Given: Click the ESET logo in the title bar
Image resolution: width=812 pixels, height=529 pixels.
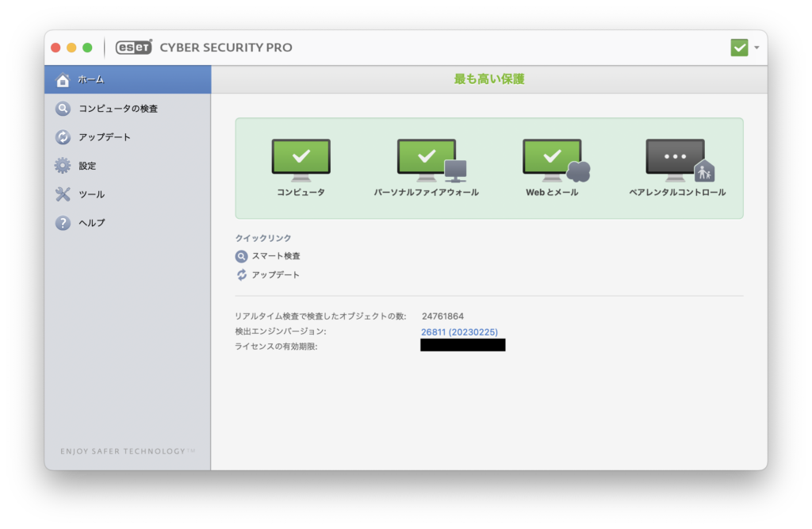Looking at the screenshot, I should click(x=133, y=47).
